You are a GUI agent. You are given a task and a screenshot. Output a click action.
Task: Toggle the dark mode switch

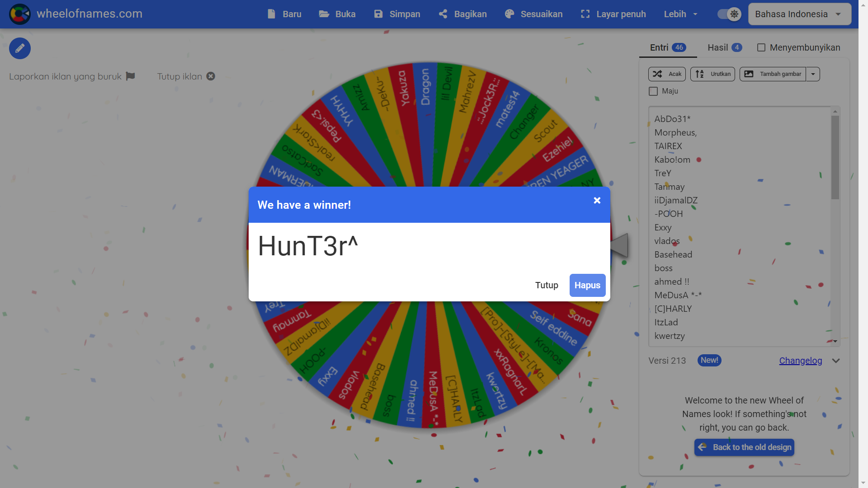coord(729,14)
